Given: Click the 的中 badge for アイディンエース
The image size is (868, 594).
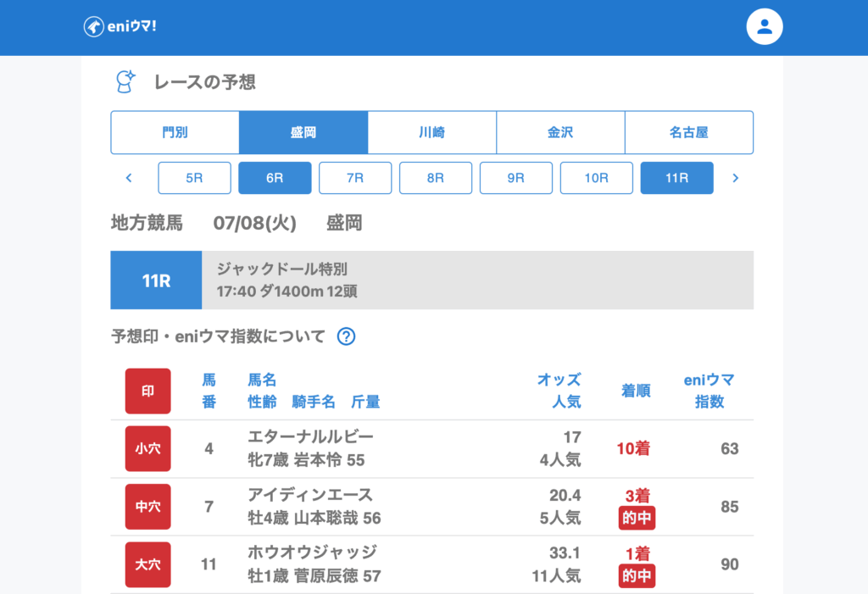Looking at the screenshot, I should [x=637, y=518].
